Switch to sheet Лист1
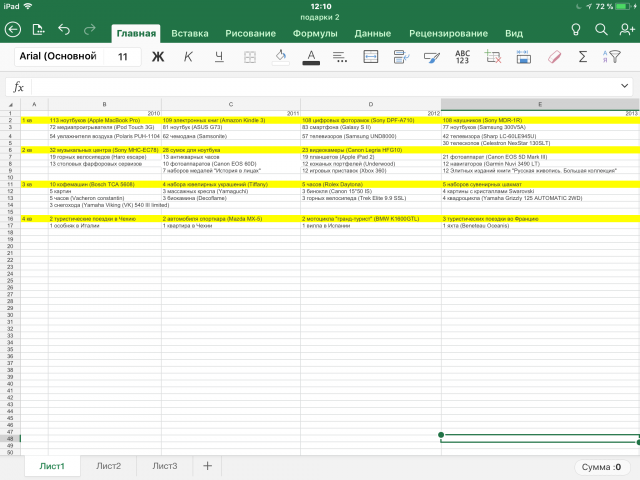 point(52,466)
